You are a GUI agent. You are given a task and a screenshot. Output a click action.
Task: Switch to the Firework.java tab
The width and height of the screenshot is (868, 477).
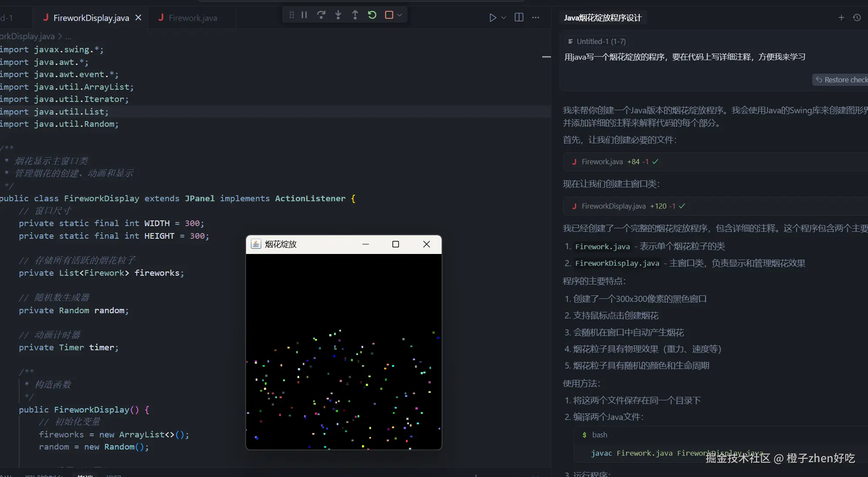[193, 18]
